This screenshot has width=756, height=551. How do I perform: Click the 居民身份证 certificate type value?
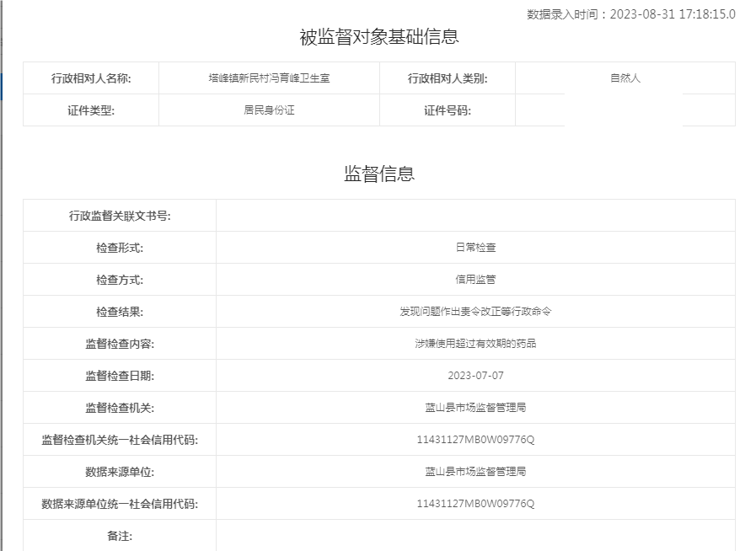pyautogui.click(x=269, y=110)
